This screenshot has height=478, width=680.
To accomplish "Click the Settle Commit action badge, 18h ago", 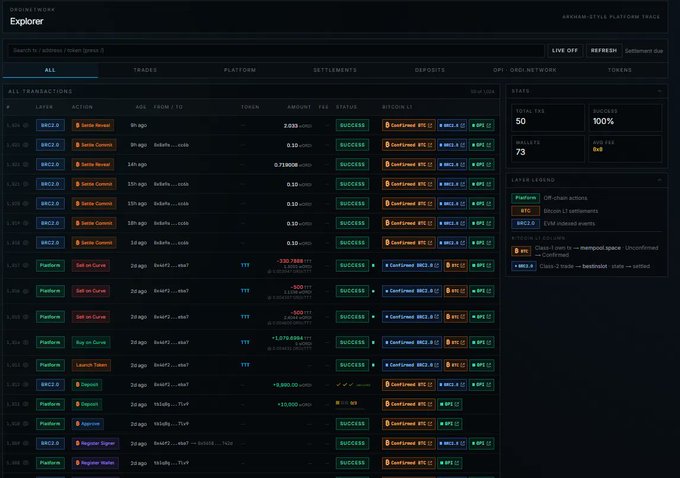I will click(94, 223).
